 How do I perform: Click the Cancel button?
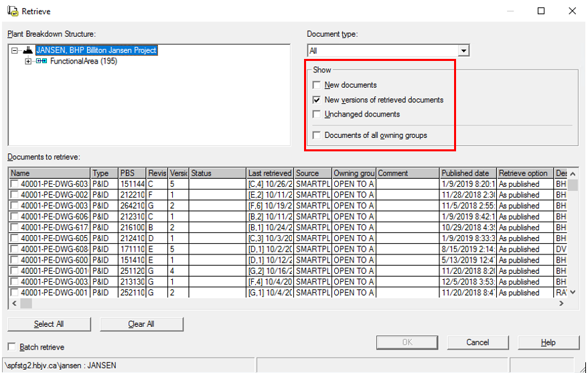[x=477, y=342]
